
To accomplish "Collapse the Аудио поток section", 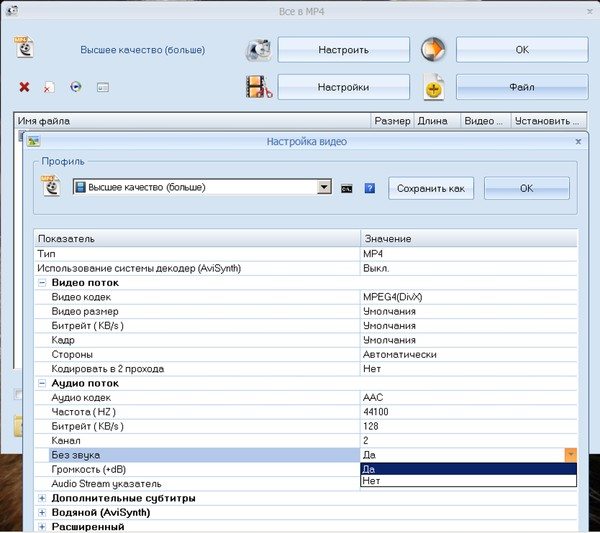I will click(x=42, y=383).
